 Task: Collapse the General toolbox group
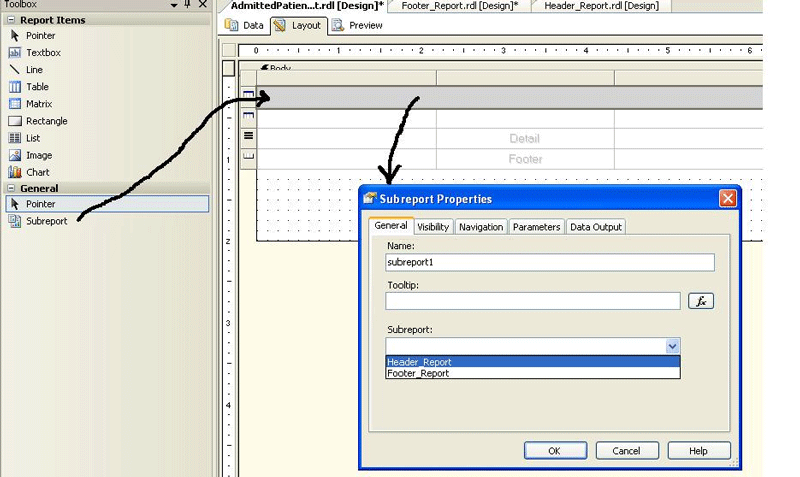11,188
